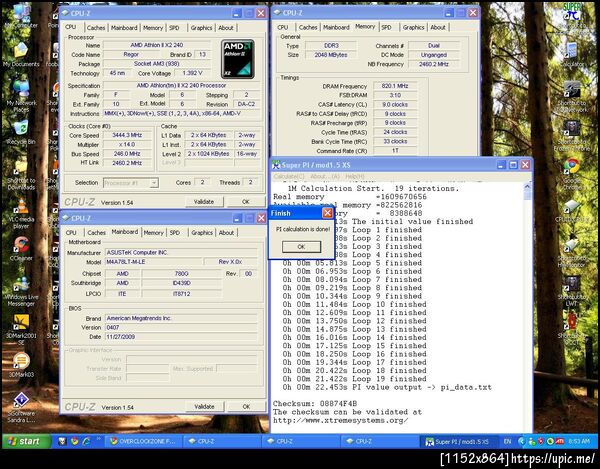
Task: Switch to CPU tab in the CPU-Z memory window
Action: coord(283,27)
